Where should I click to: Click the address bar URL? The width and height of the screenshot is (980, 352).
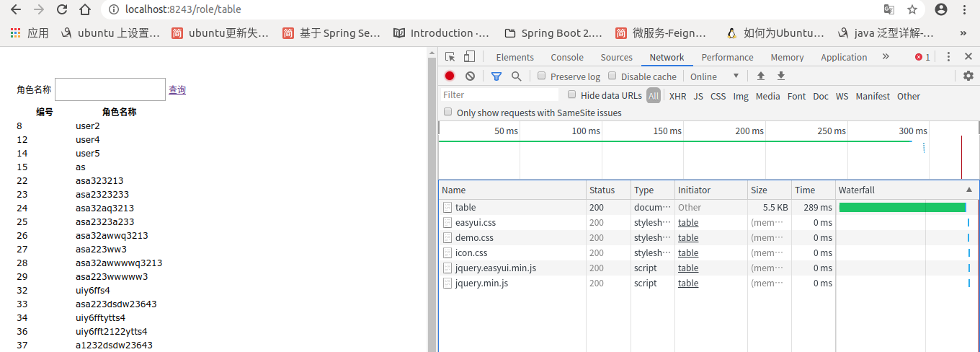point(183,9)
